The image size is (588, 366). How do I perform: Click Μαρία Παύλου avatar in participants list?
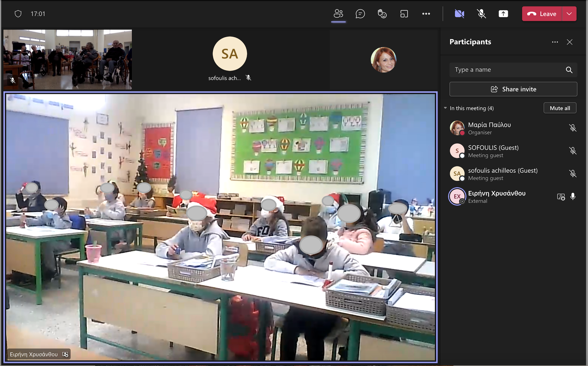(x=457, y=128)
